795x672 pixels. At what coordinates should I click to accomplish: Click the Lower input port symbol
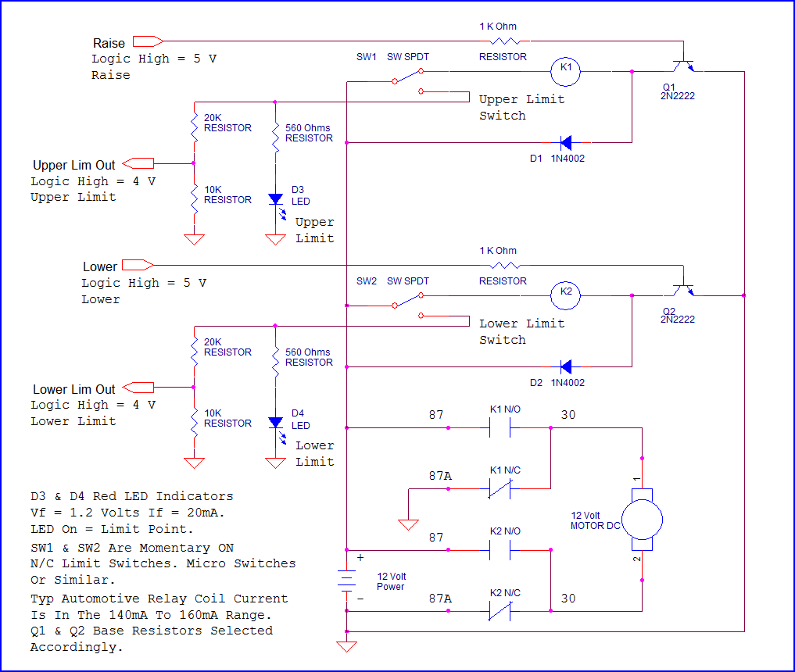[x=138, y=265]
